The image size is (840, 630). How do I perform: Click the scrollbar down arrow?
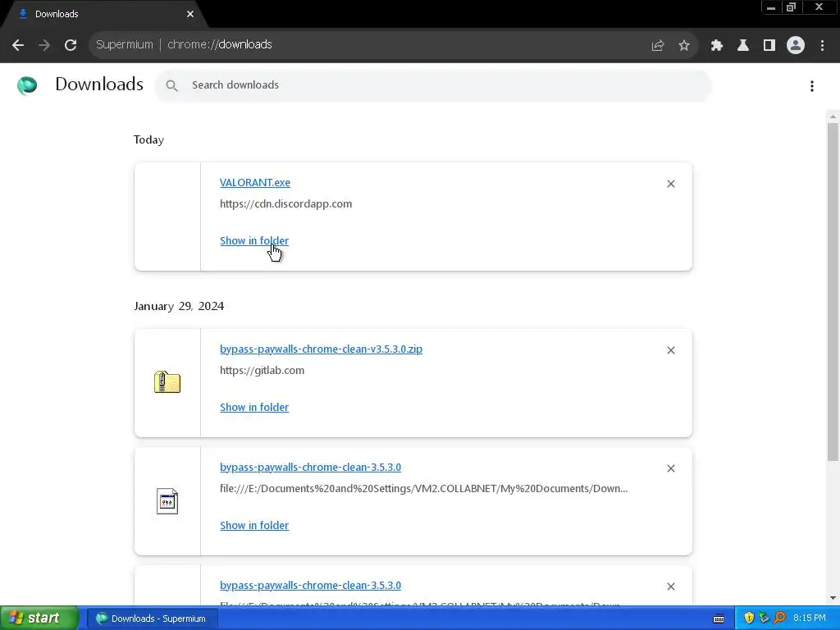click(833, 598)
